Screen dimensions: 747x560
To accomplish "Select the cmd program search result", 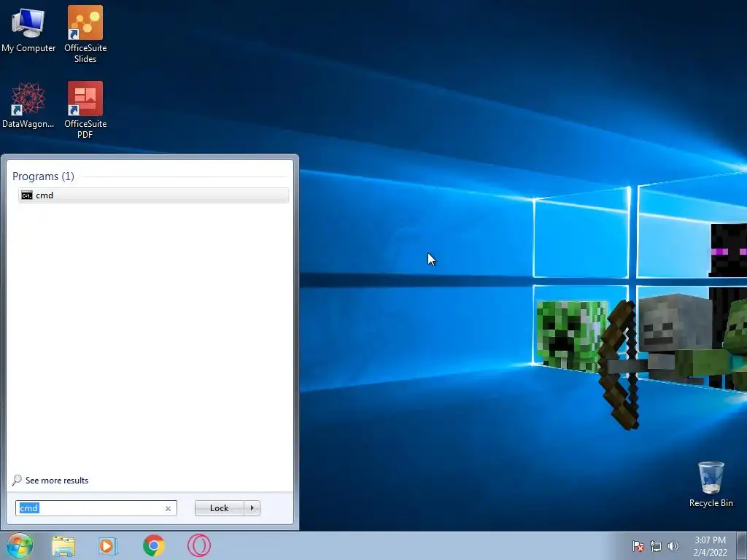I will [x=153, y=195].
